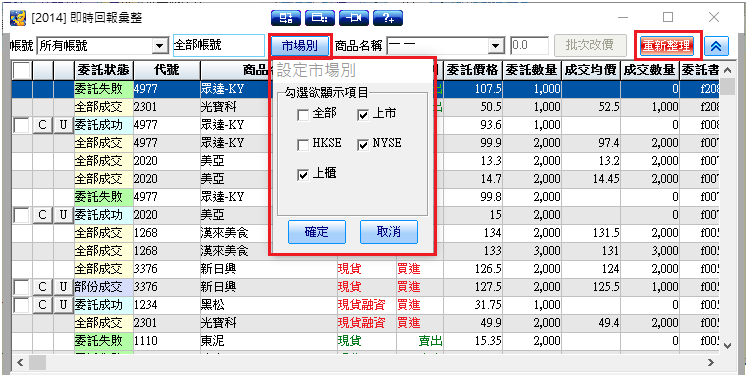Click U button on the 3376 部份成交 row
The width and height of the screenshot is (747, 376).
63,287
